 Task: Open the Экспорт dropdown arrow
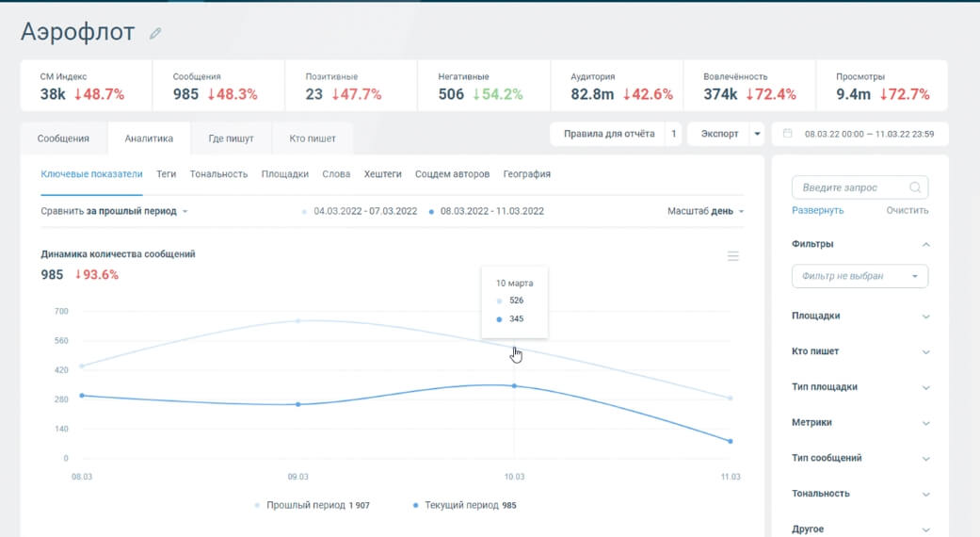point(757,134)
